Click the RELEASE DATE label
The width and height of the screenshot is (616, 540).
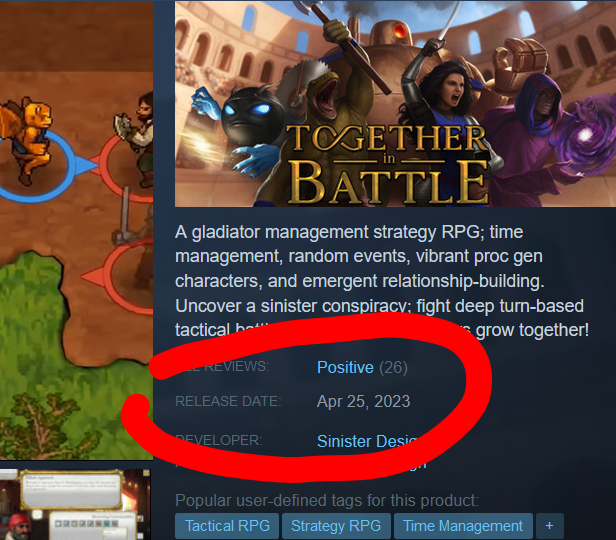click(x=228, y=401)
